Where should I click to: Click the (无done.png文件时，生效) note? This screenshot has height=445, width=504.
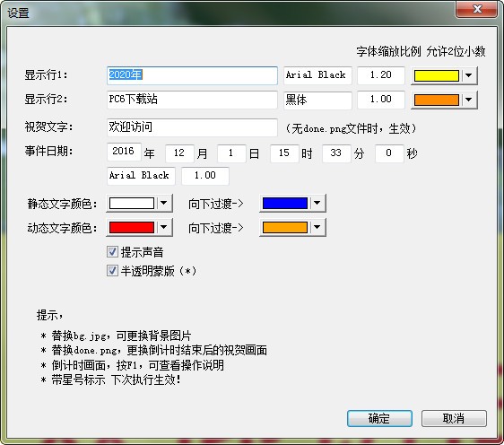352,128
